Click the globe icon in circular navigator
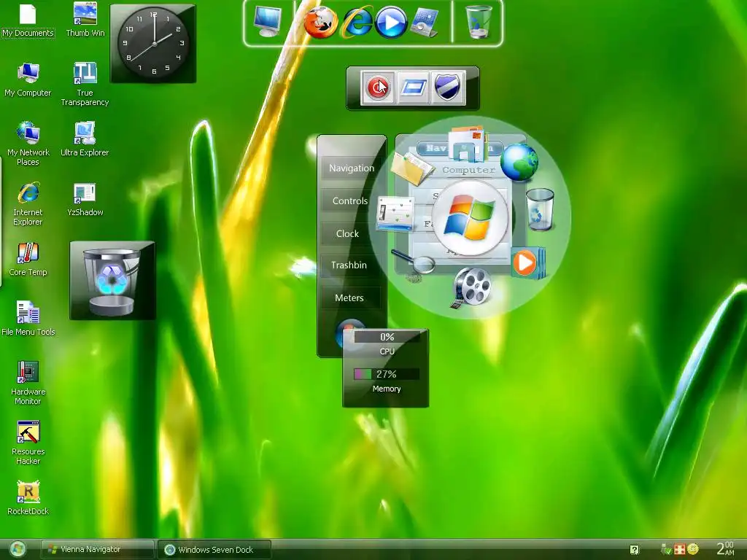This screenshot has width=747, height=560. coord(519,163)
